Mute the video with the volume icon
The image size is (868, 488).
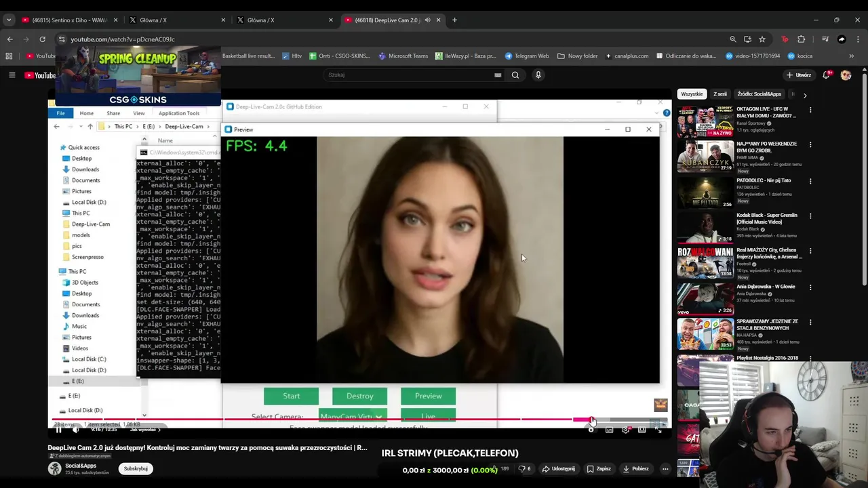[75, 430]
